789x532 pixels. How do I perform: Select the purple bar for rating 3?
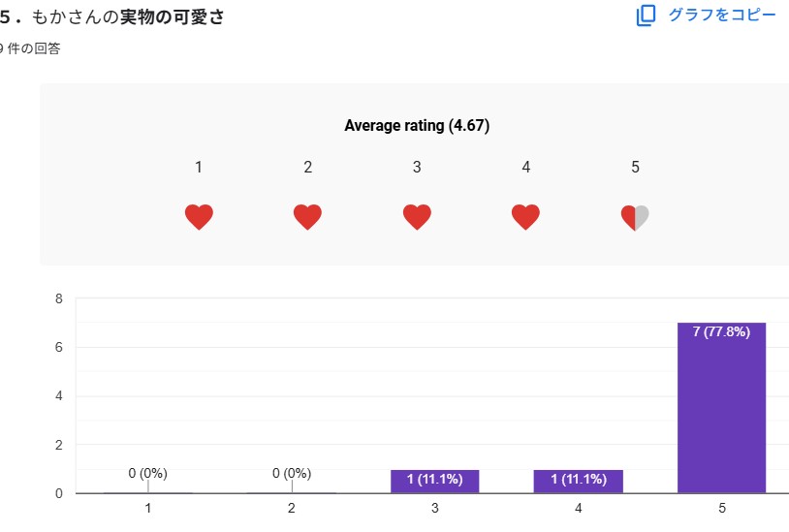[434, 481]
